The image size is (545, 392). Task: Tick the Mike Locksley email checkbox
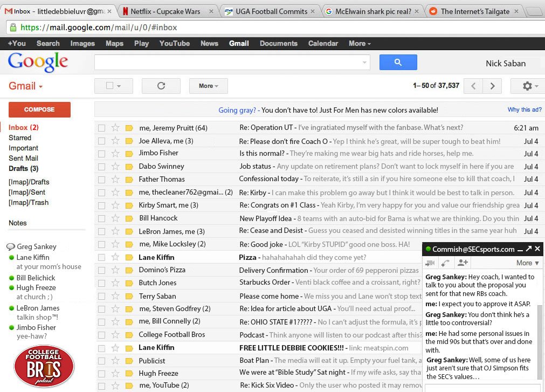[101, 244]
